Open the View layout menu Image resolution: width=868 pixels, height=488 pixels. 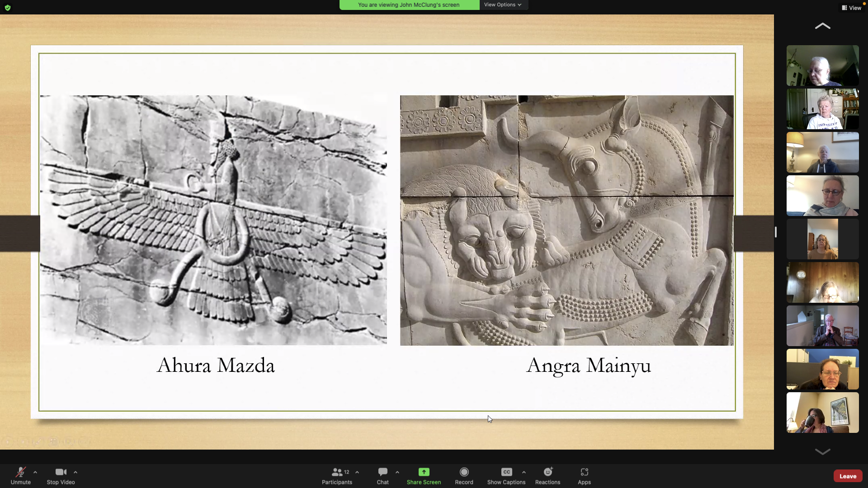coord(851,8)
